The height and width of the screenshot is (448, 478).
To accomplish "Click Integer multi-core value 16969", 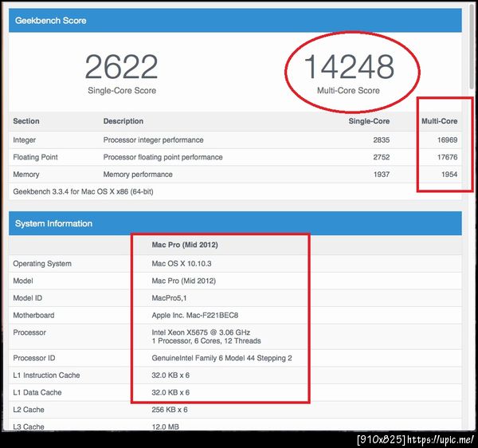I will (447, 140).
